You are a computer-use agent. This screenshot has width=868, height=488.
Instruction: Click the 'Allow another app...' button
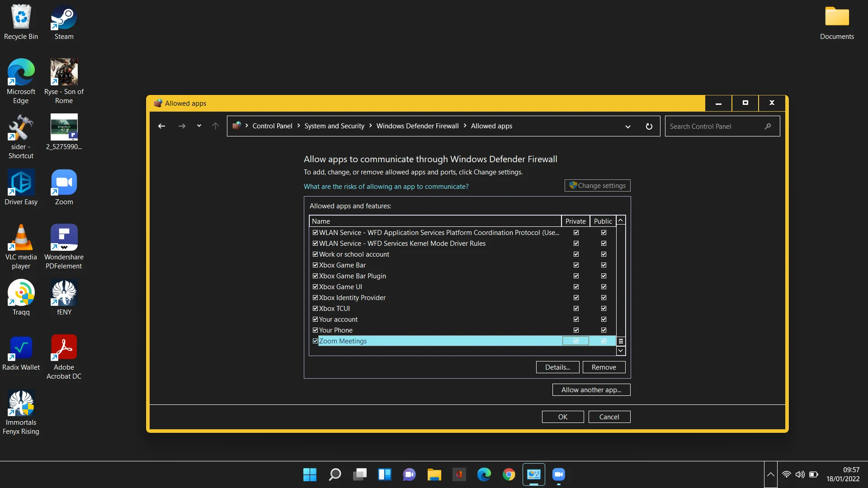pos(591,389)
